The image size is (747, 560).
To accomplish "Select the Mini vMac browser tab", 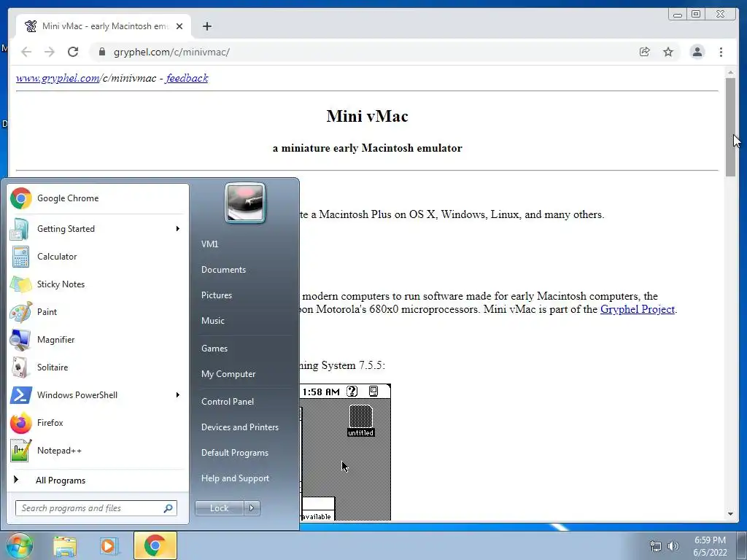I will click(x=104, y=26).
